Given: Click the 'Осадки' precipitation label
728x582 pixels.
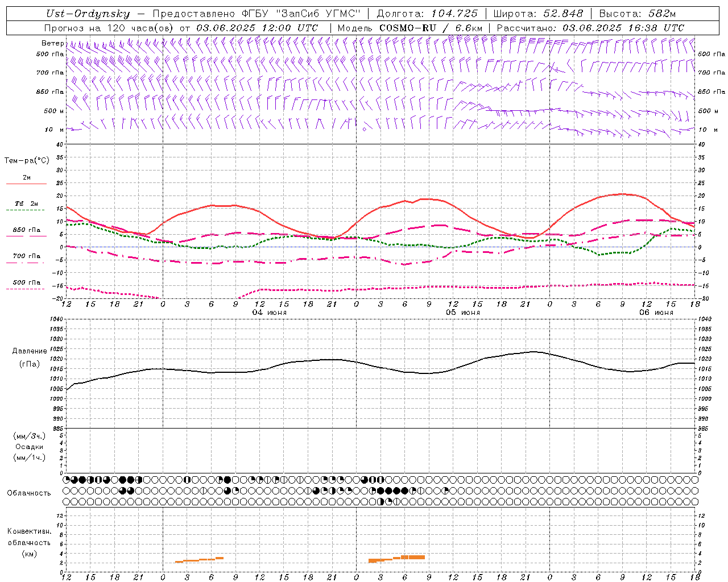Looking at the screenshot, I should point(30,447).
